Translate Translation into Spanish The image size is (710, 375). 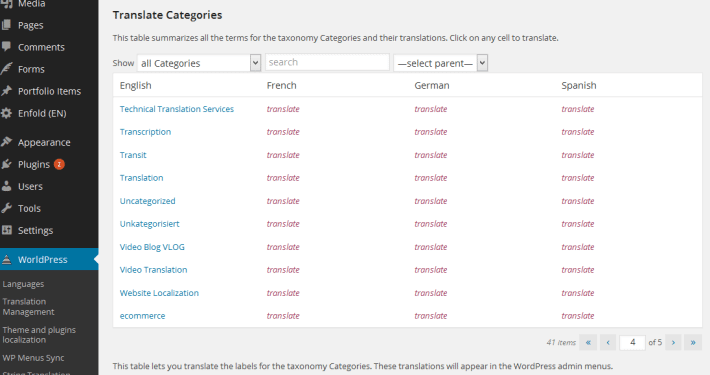click(578, 178)
